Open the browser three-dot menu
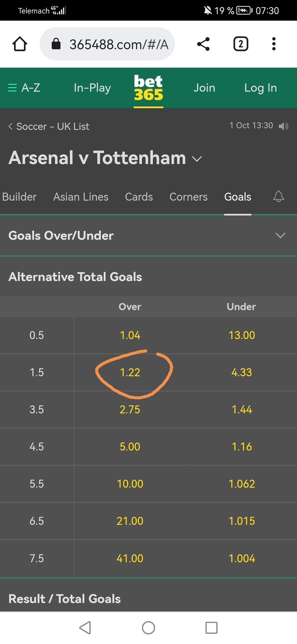 (274, 44)
